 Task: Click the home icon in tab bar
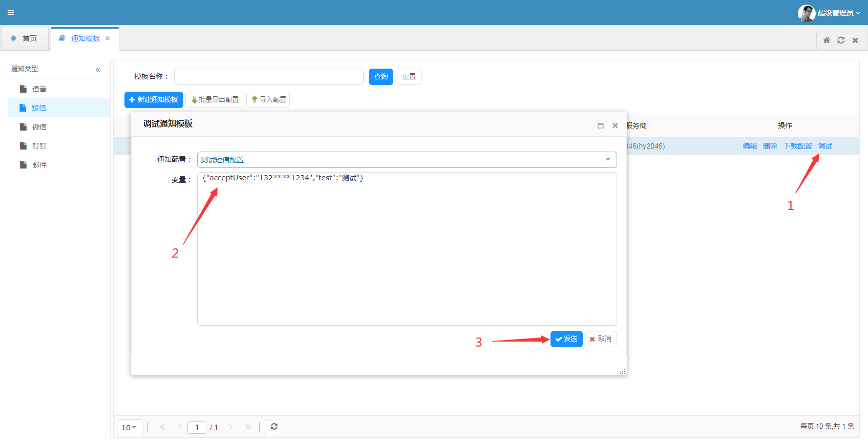(x=827, y=40)
